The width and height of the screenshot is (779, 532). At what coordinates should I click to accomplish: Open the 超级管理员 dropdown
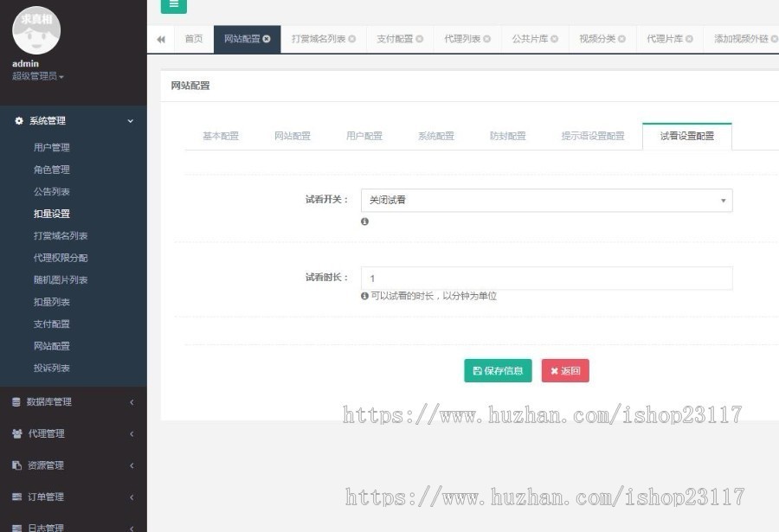(x=36, y=75)
